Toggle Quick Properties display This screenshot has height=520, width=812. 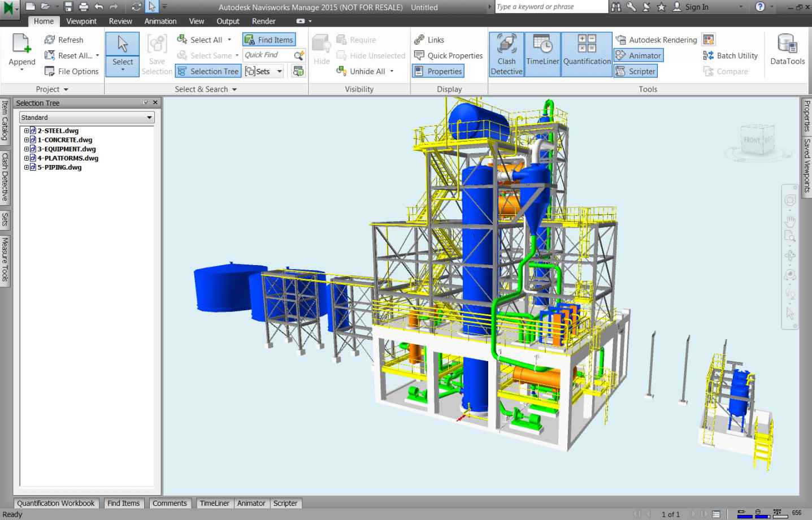(448, 55)
